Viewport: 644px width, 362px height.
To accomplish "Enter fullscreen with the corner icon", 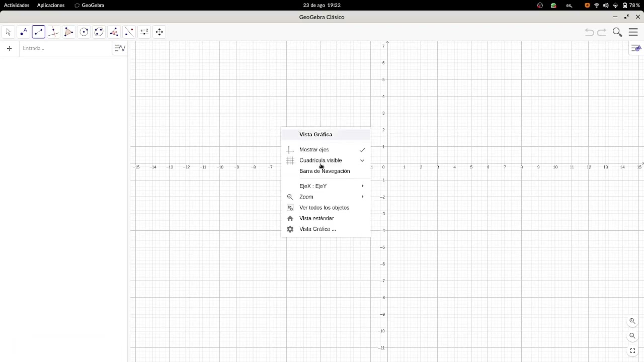I will [x=632, y=351].
